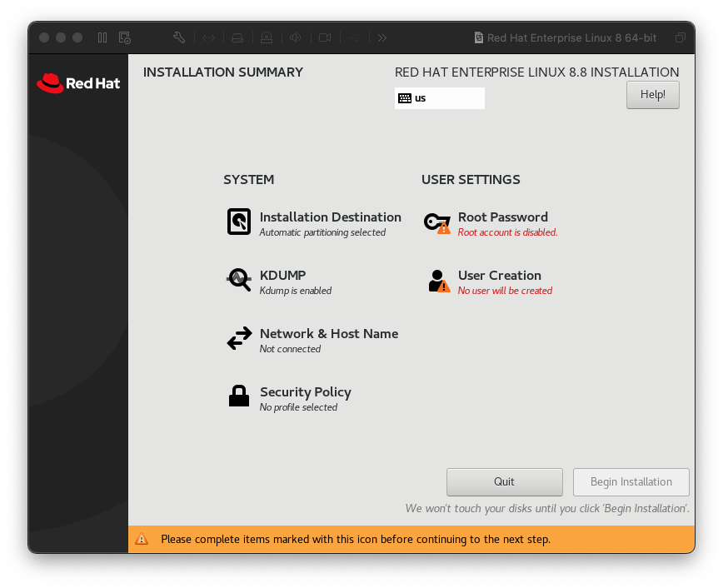
Task: Open the Installation Destination settings
Action: 314,223
